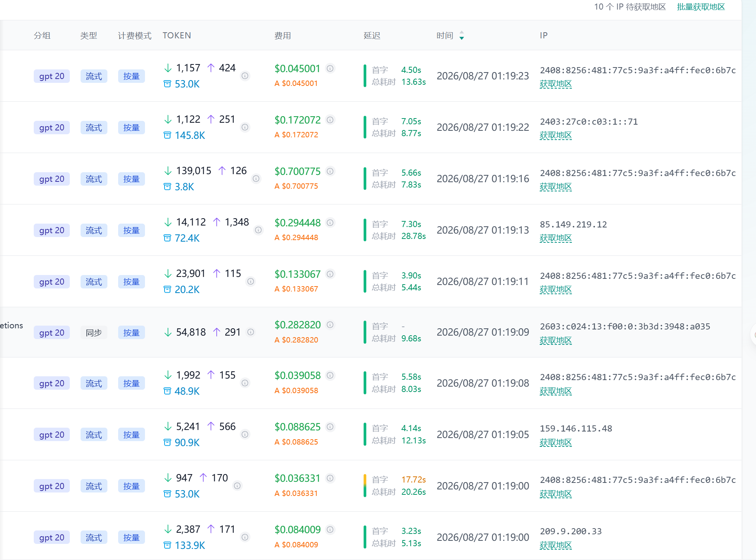Click info icon next to cost $0.088625
This screenshot has width=756, height=560.
330,427
